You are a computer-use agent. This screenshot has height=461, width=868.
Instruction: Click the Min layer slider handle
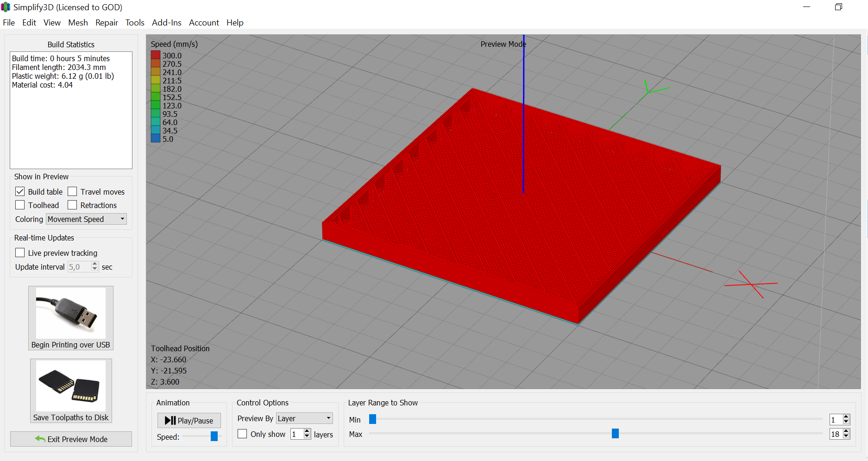click(372, 419)
